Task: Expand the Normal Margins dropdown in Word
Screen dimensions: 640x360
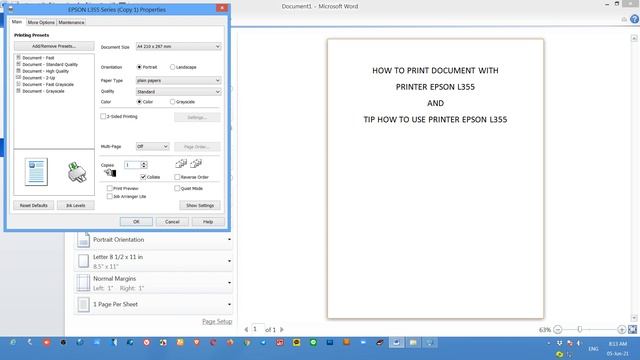Action: (229, 283)
